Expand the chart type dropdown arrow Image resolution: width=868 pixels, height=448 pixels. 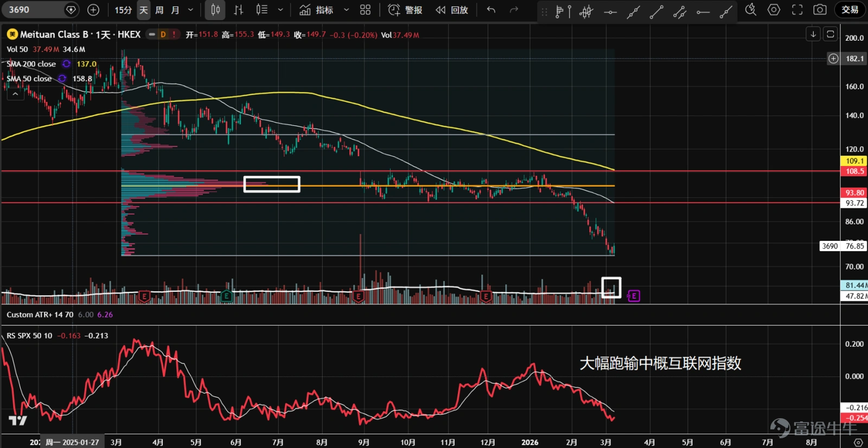click(280, 10)
